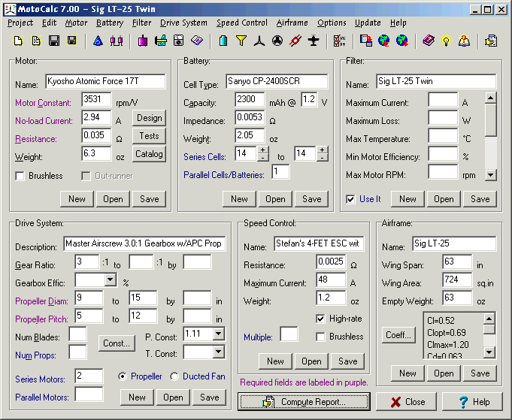Open the wizard hat MotoWizard icon
This screenshot has width=512, height=420.
(98, 41)
